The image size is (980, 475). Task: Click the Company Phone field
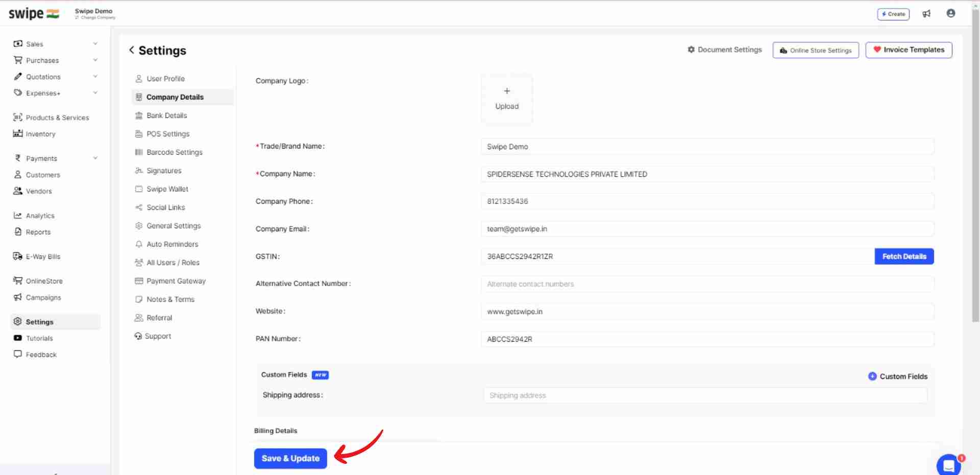pyautogui.click(x=707, y=201)
